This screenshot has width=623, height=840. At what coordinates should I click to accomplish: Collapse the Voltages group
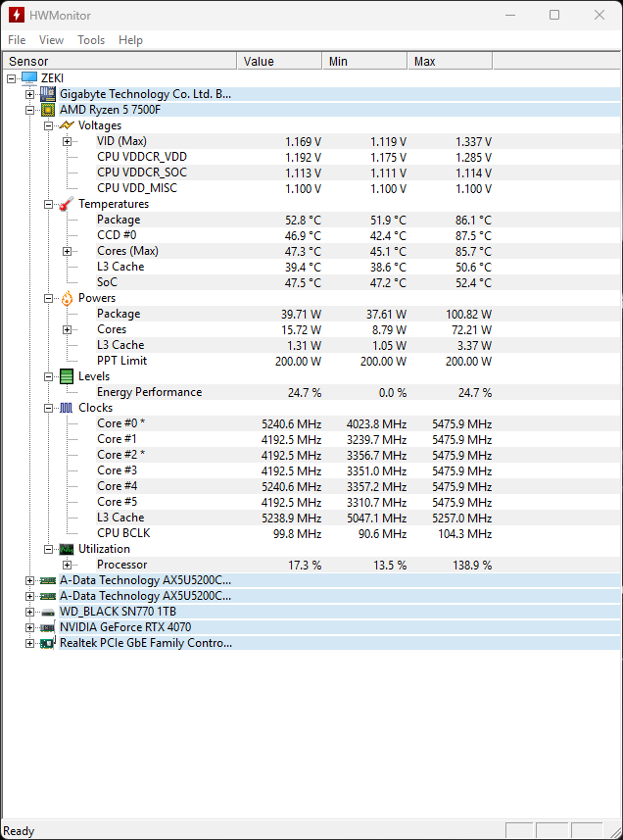pos(49,125)
